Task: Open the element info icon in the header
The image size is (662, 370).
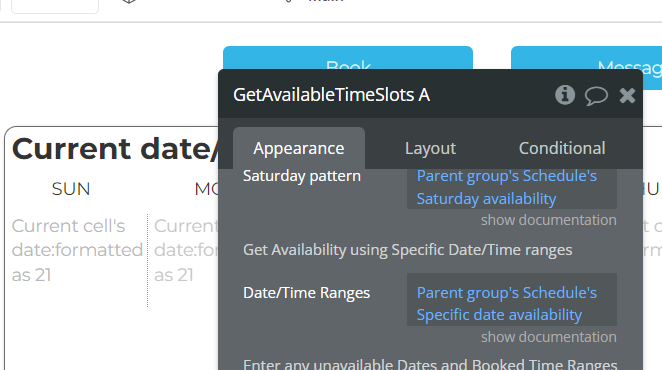Action: pyautogui.click(x=565, y=95)
